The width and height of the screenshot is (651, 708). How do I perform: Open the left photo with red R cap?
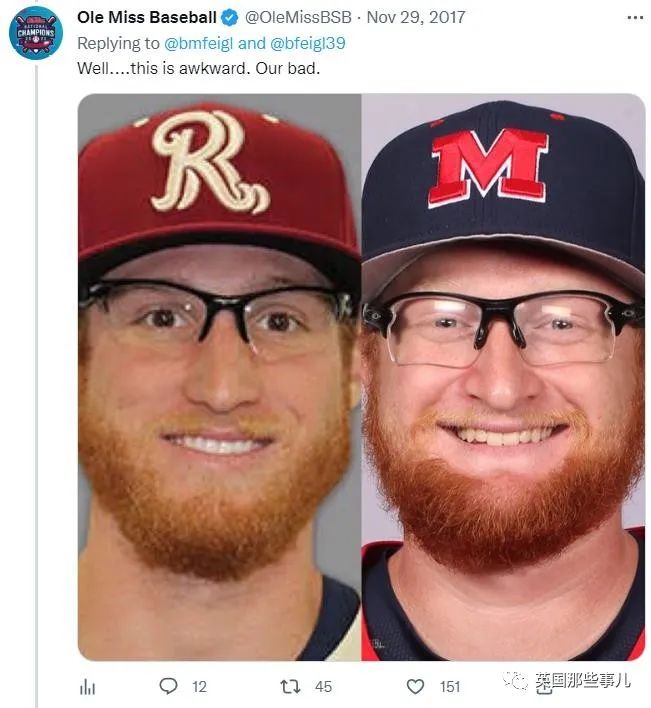(x=219, y=377)
